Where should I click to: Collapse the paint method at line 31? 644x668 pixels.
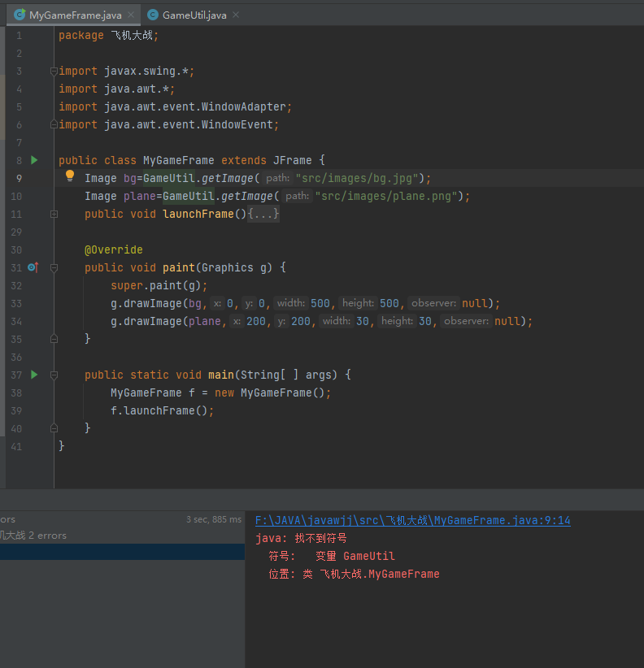tap(54, 268)
